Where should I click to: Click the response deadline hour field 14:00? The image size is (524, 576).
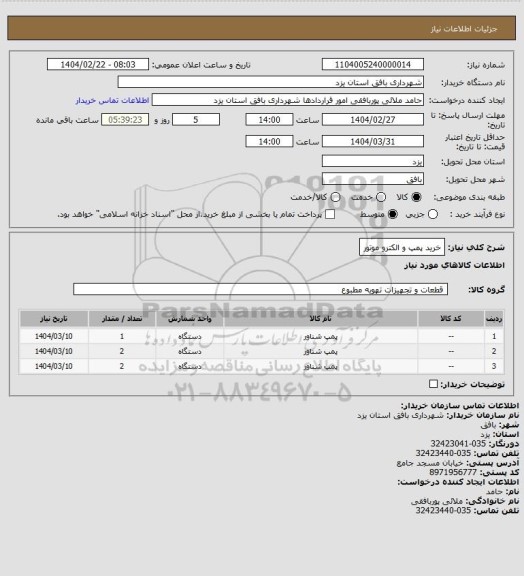click(269, 120)
